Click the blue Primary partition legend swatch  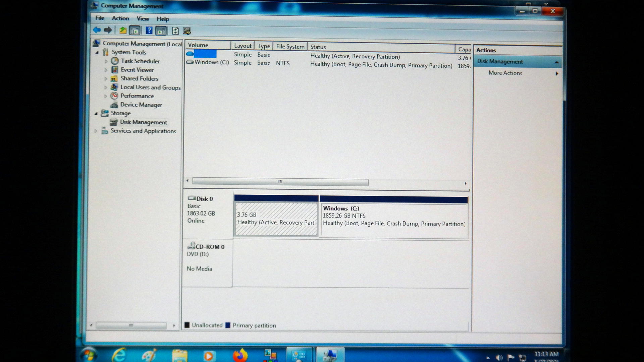point(228,325)
